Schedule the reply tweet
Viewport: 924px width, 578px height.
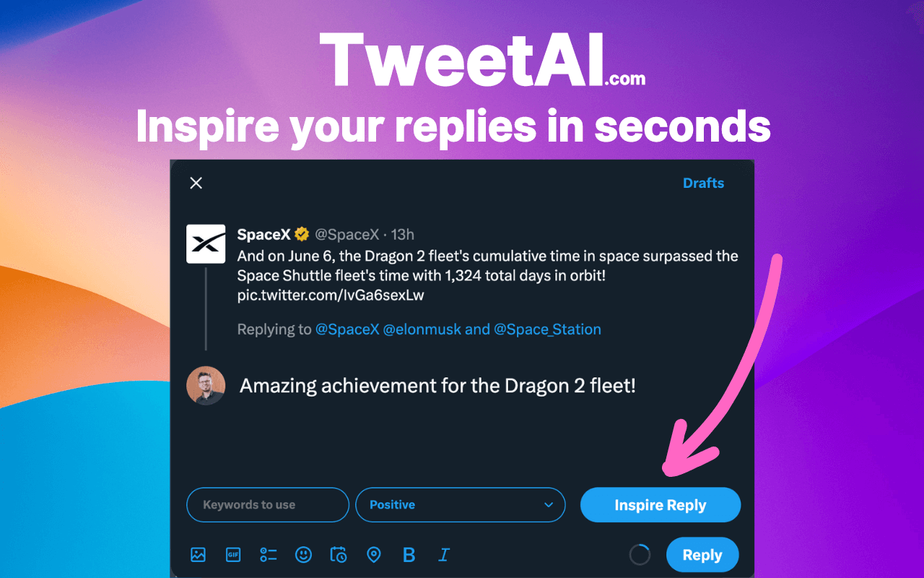[x=339, y=554]
